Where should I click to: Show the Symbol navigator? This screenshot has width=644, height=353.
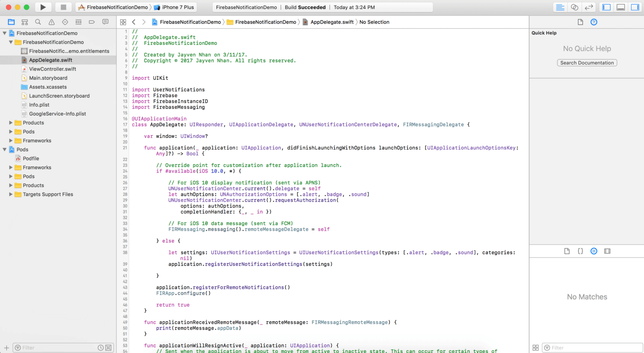[x=25, y=22]
